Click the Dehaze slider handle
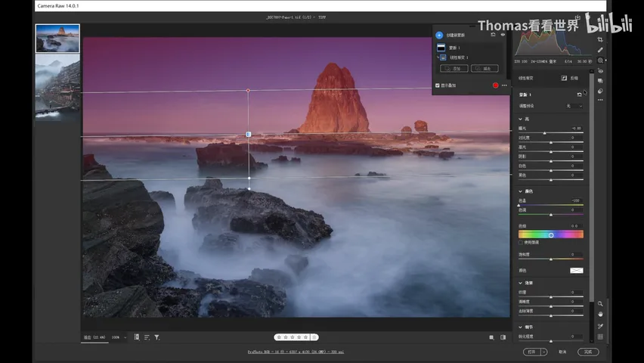Screen dimensions: 644x363 click(x=551, y=315)
